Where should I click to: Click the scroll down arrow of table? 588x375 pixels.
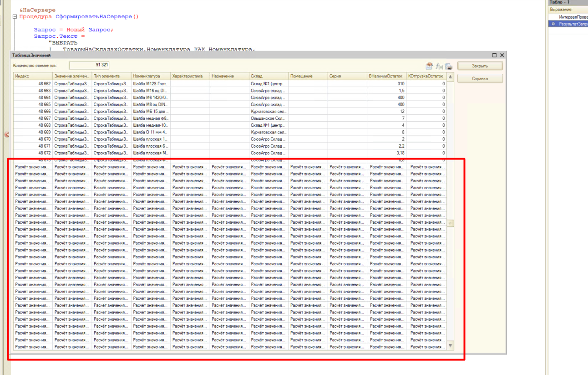(451, 346)
